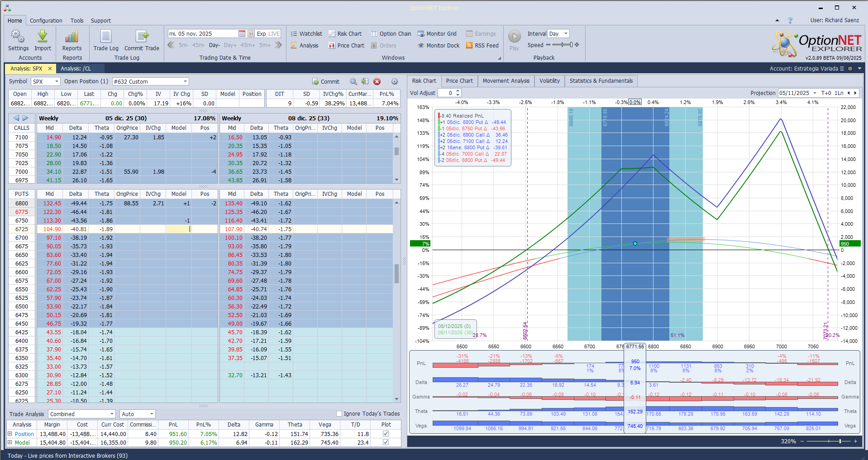Increase Vol Adjust with up stepper
This screenshot has width=868, height=460.
(x=458, y=91)
